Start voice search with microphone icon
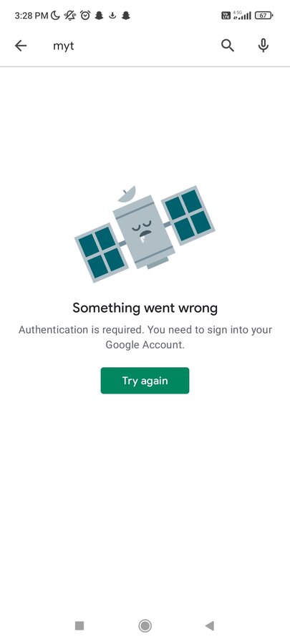Image resolution: width=290 pixels, height=644 pixels. tap(264, 46)
